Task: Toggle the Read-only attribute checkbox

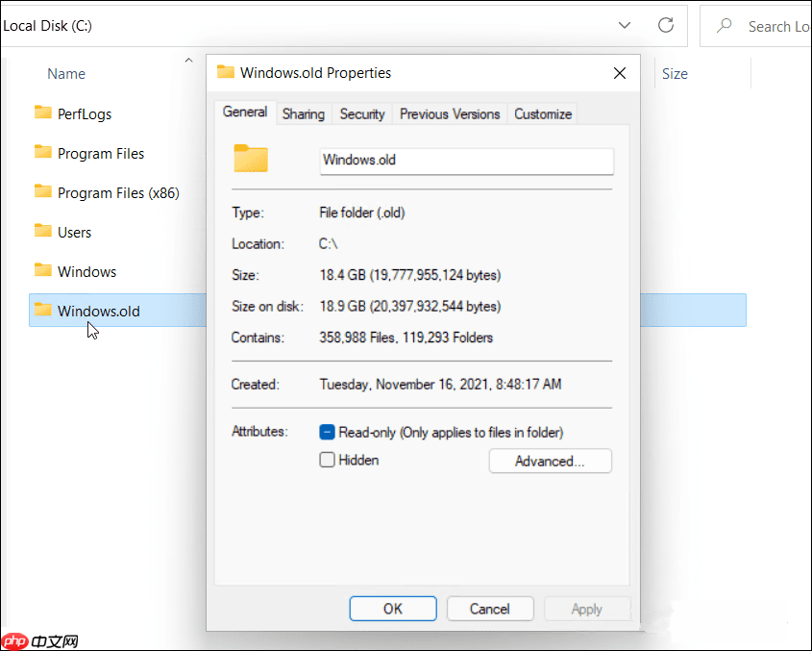Action: pos(328,433)
